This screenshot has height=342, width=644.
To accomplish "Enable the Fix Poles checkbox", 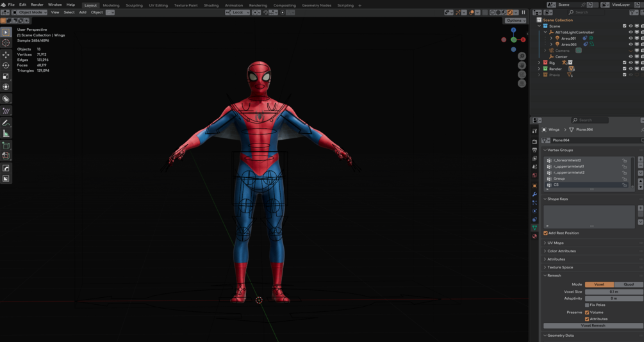I will (587, 305).
